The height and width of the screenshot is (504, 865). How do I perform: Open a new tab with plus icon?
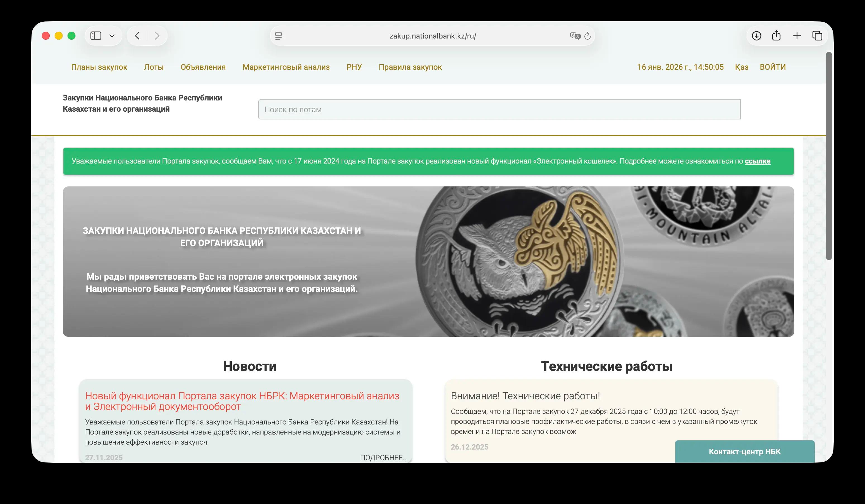[x=797, y=36]
